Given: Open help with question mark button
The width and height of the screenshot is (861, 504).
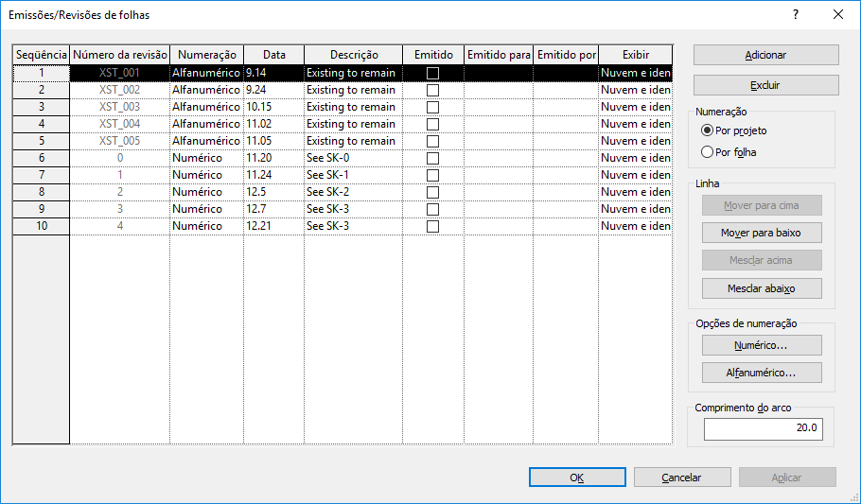Looking at the screenshot, I should tap(796, 15).
